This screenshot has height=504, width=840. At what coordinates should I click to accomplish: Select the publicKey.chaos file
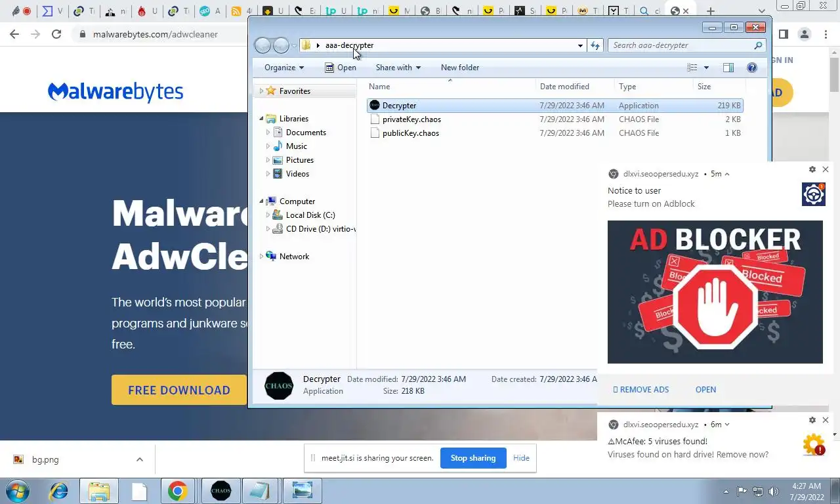[x=410, y=133]
